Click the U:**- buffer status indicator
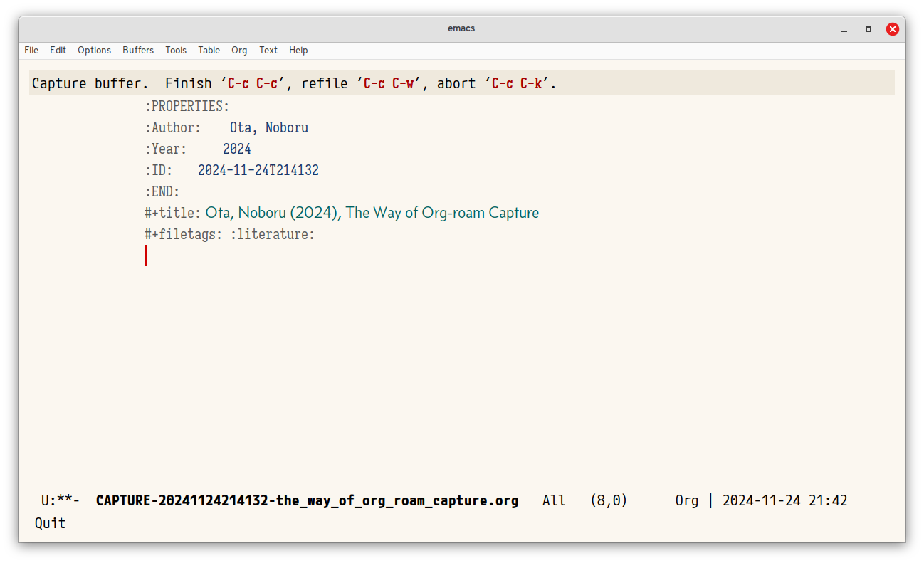Viewport: 924px width, 563px height. 61,500
